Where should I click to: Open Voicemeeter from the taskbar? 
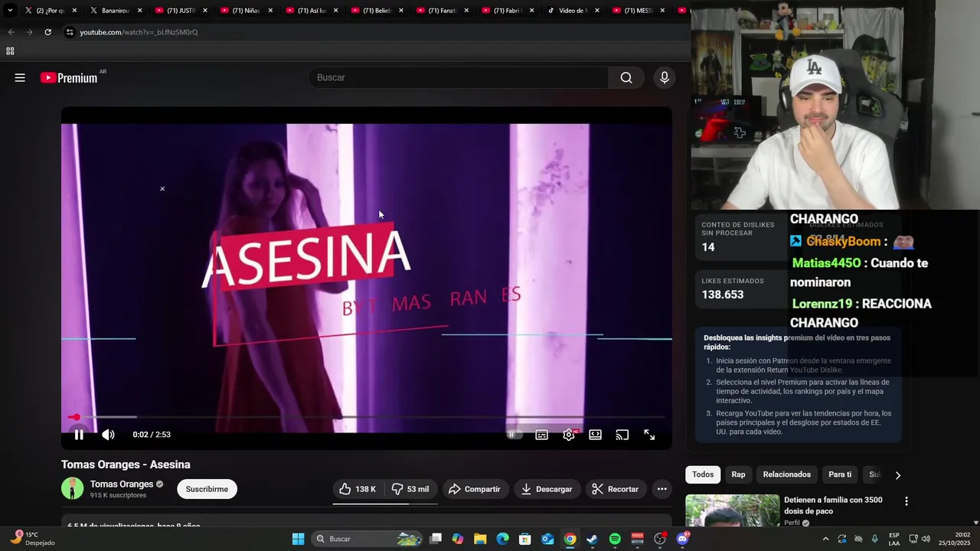point(637,539)
